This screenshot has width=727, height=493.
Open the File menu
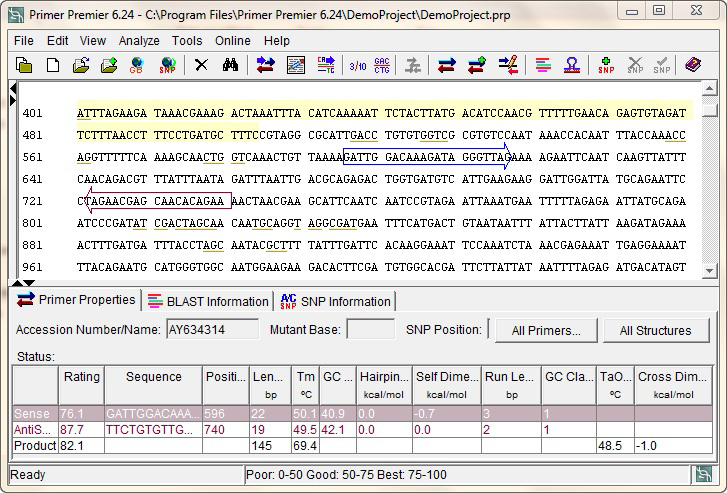pyautogui.click(x=24, y=41)
